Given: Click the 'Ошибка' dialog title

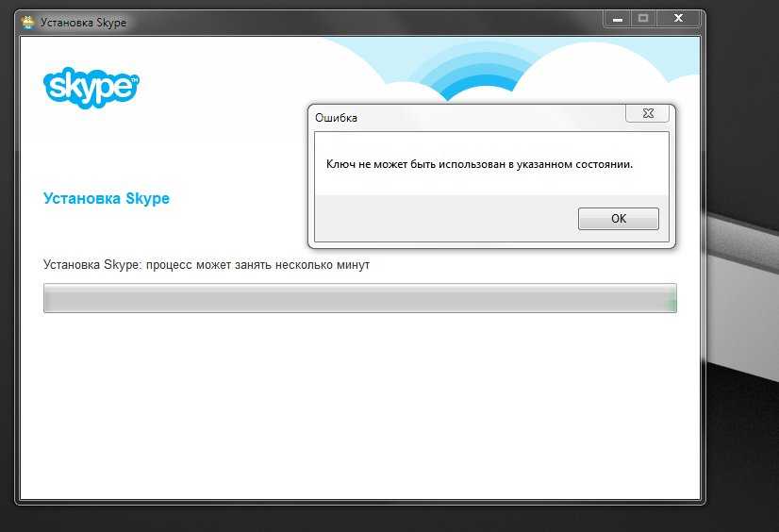Looking at the screenshot, I should click(337, 118).
